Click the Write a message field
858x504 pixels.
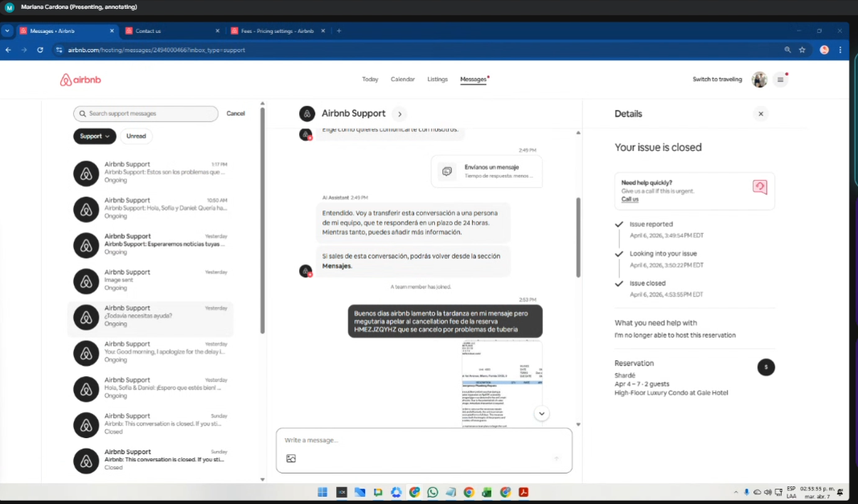pyautogui.click(x=424, y=440)
